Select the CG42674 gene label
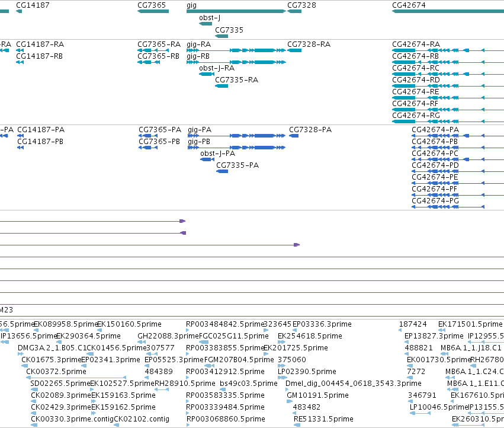This screenshot has height=428, width=504. pyautogui.click(x=409, y=5)
